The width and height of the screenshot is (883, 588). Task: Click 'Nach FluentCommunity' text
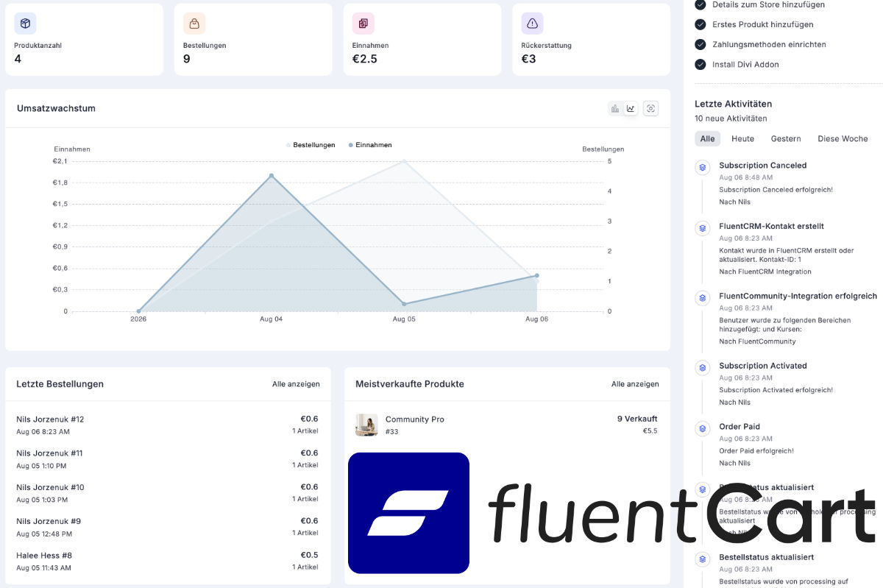(757, 341)
